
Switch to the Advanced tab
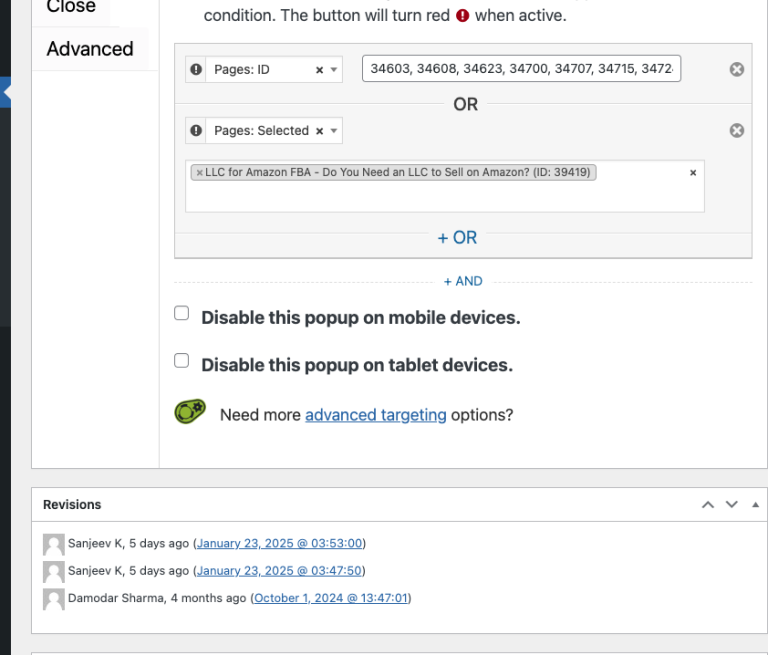point(90,49)
